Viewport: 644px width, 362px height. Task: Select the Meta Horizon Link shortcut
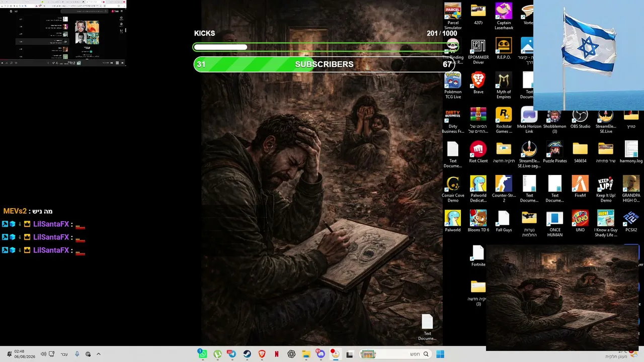point(529,120)
